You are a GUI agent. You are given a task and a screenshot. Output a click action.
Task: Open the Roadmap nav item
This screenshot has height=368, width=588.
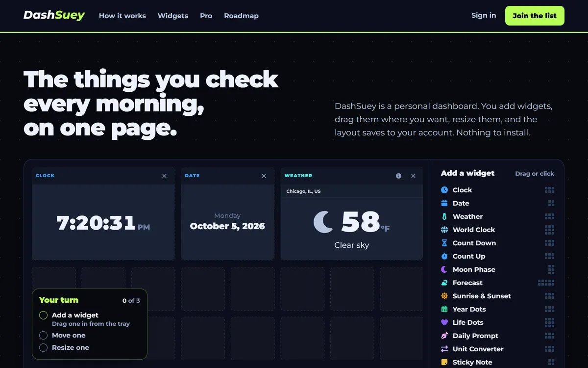point(241,16)
